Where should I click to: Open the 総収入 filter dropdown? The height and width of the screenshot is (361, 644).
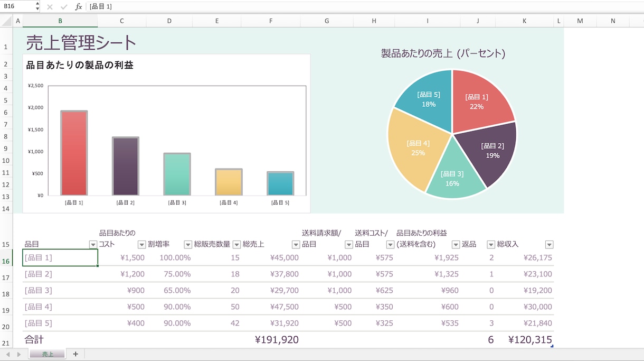pos(549,245)
